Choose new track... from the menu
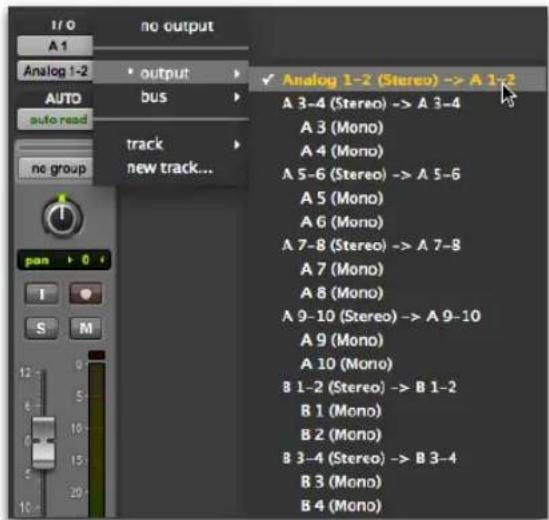 click(x=170, y=168)
